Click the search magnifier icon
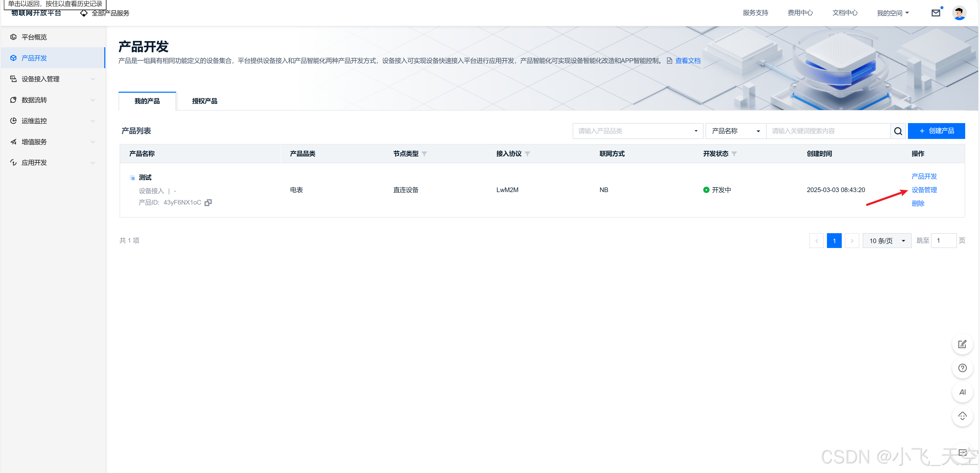Viewport: 980px width, 473px height. click(x=898, y=131)
